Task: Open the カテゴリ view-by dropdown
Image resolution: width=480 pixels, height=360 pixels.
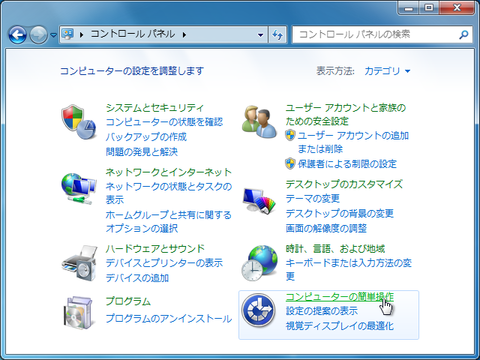Action: tap(387, 71)
